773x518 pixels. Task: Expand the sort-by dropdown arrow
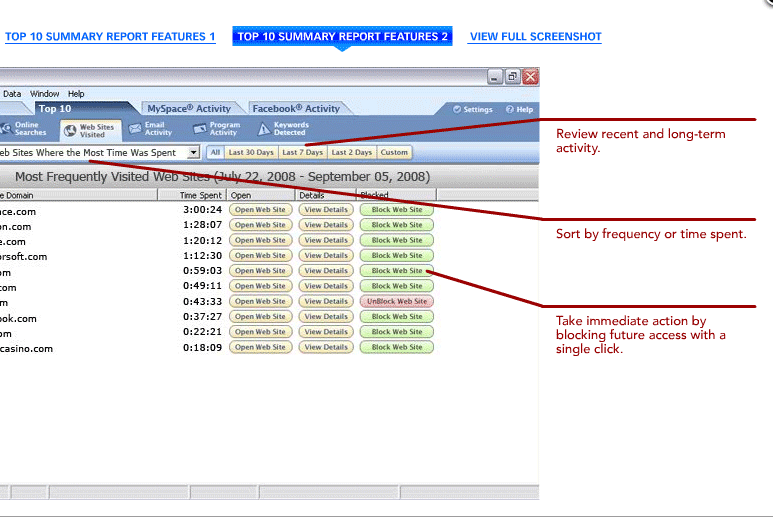click(194, 152)
